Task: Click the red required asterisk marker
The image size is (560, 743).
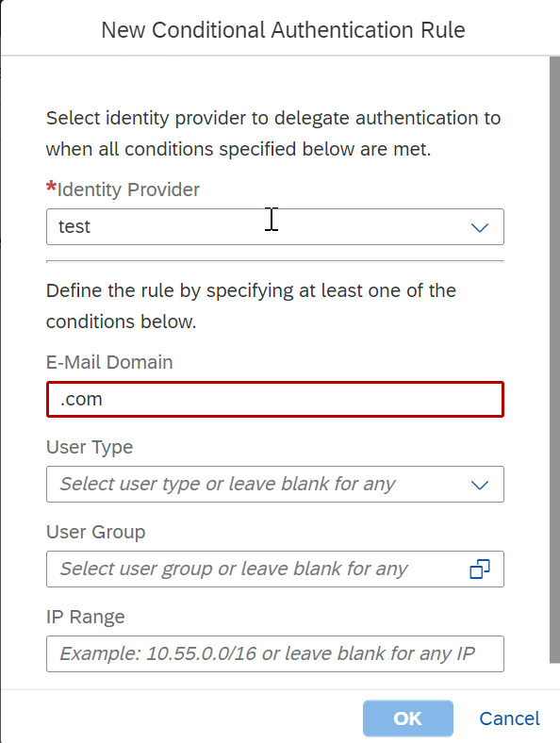Action: point(51,187)
